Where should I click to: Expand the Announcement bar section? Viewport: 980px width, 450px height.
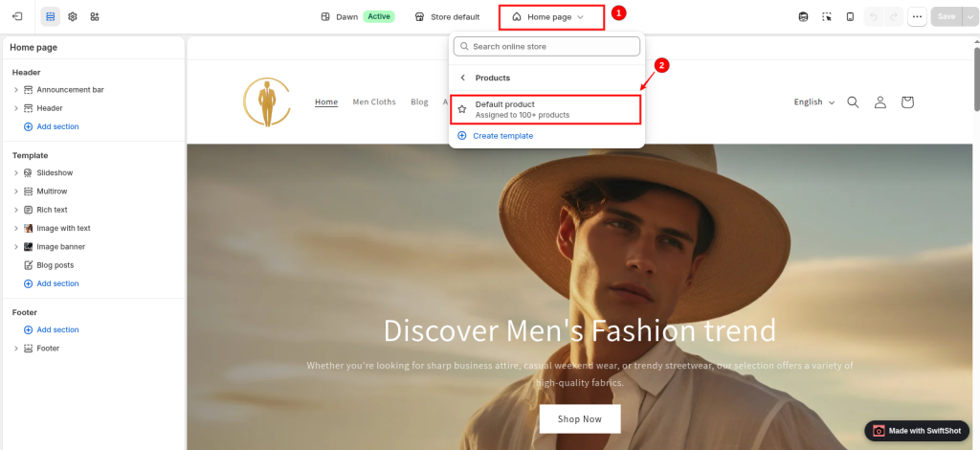pos(16,90)
